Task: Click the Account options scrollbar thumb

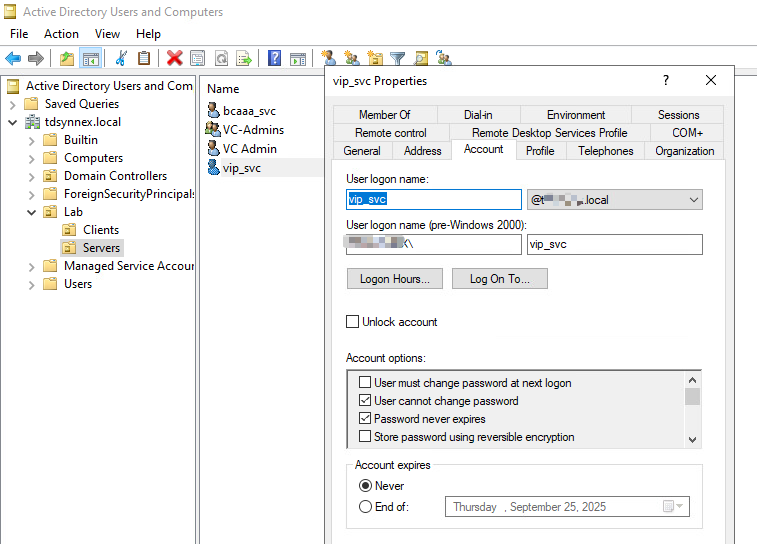Action: click(x=692, y=397)
